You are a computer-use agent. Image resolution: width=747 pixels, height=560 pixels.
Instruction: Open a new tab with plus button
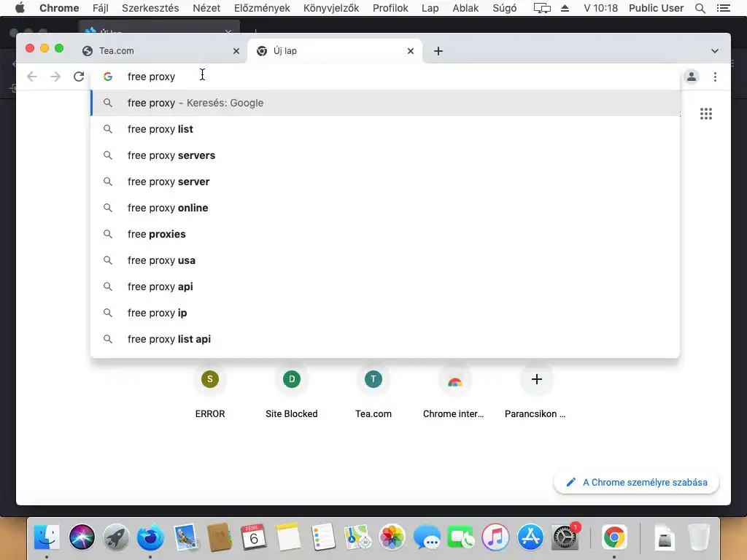pos(438,51)
